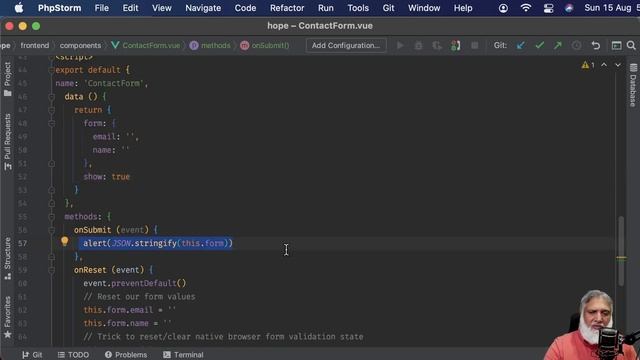The image size is (640, 360).
Task: Open the Git tab in bottom bar
Action: [x=32, y=355]
